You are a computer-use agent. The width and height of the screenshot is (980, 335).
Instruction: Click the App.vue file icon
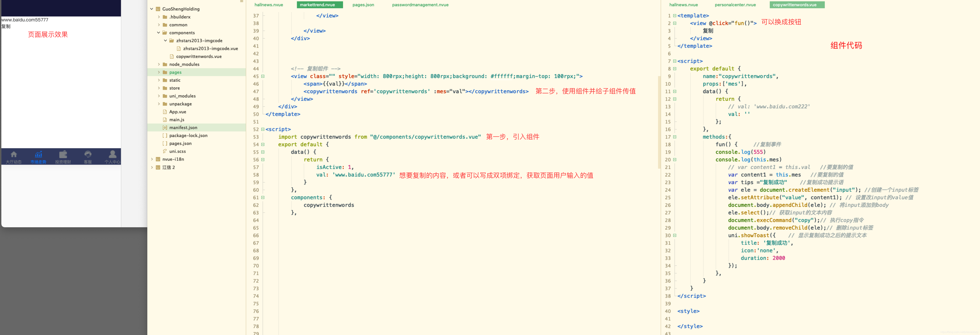165,112
